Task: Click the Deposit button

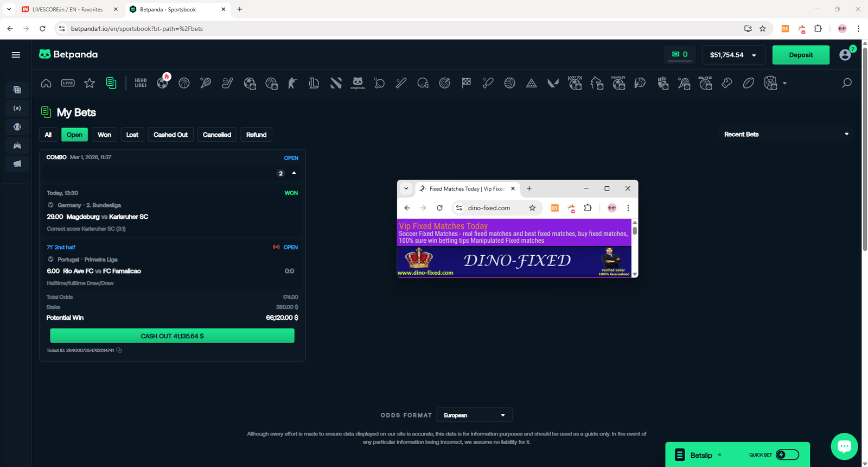Action: (x=800, y=55)
